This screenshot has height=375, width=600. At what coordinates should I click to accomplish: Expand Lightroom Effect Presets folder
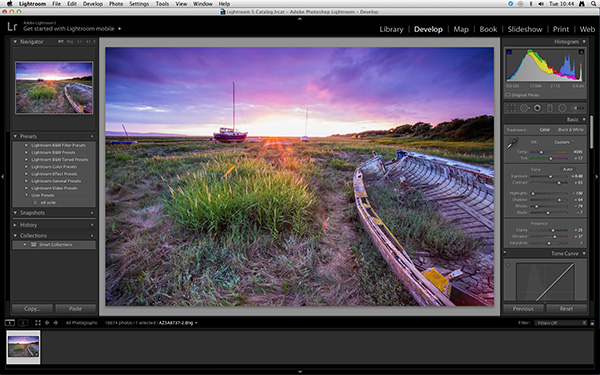[x=26, y=174]
